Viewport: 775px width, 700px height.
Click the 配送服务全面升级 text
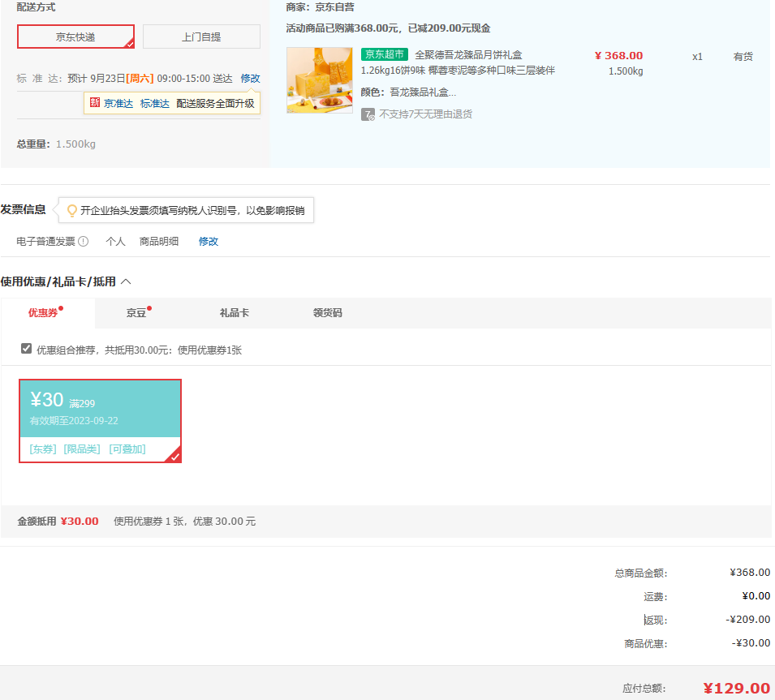point(216,103)
